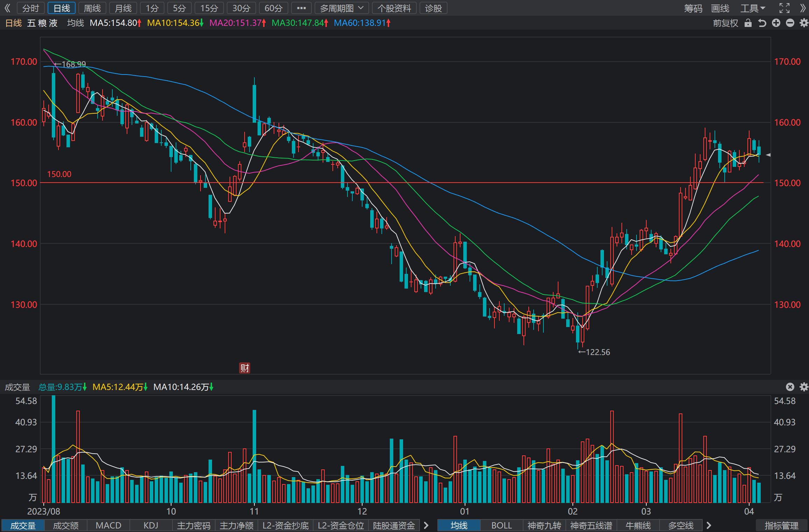Screen dimensions: 809x532
Task: Open 诊股 stock diagnosis
Action: [x=433, y=8]
